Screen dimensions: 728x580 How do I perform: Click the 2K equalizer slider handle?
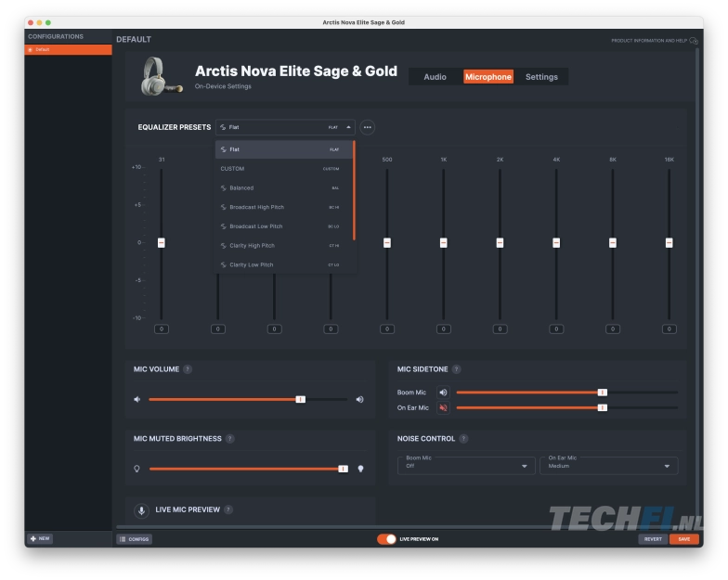(500, 243)
